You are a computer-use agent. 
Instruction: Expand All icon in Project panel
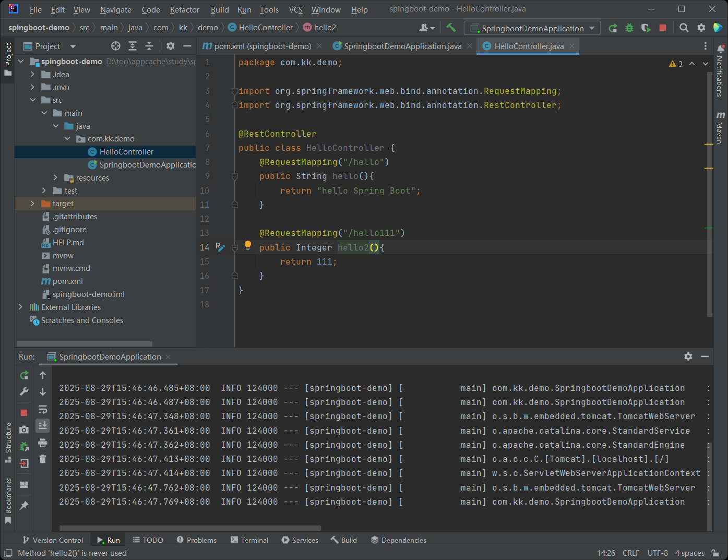tap(133, 46)
